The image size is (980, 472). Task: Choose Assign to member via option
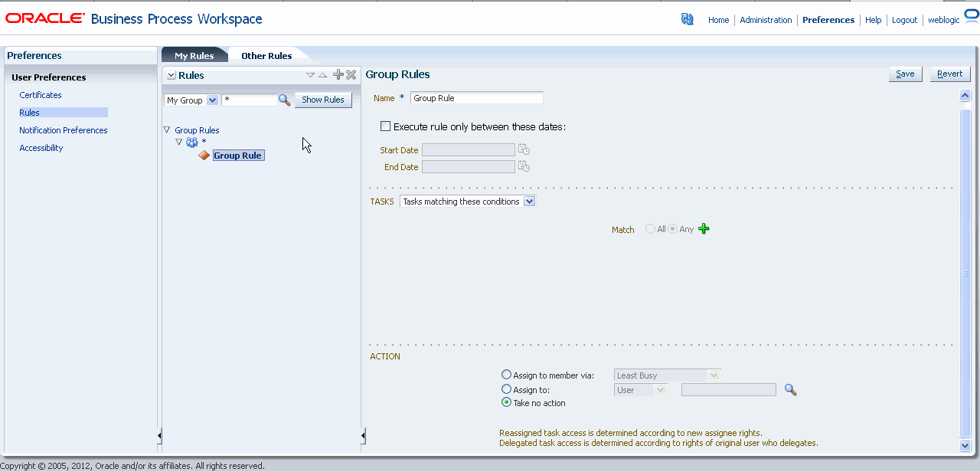pos(506,375)
